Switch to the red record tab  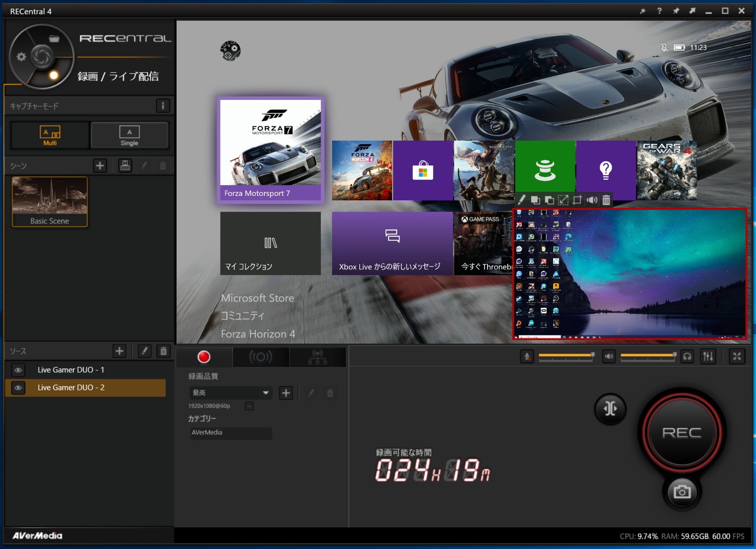[204, 357]
